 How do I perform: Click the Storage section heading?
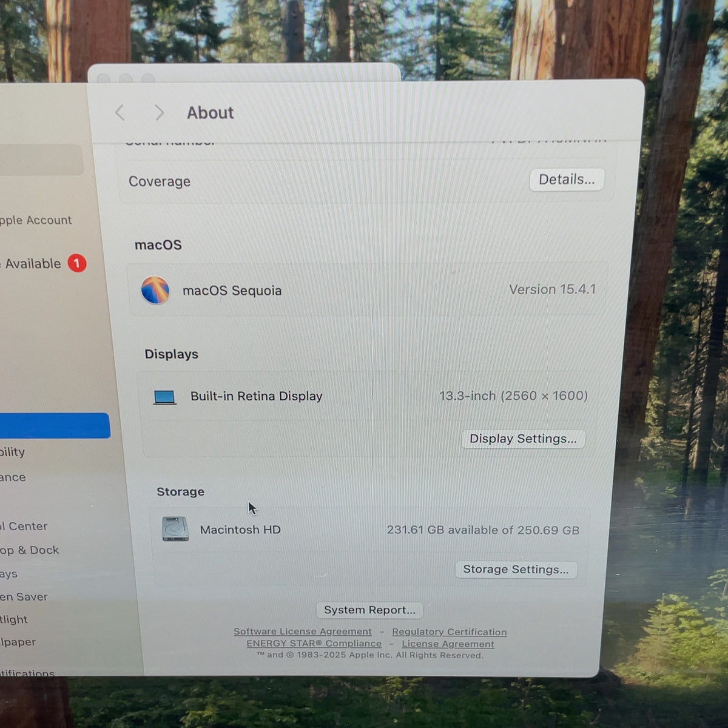click(x=180, y=491)
